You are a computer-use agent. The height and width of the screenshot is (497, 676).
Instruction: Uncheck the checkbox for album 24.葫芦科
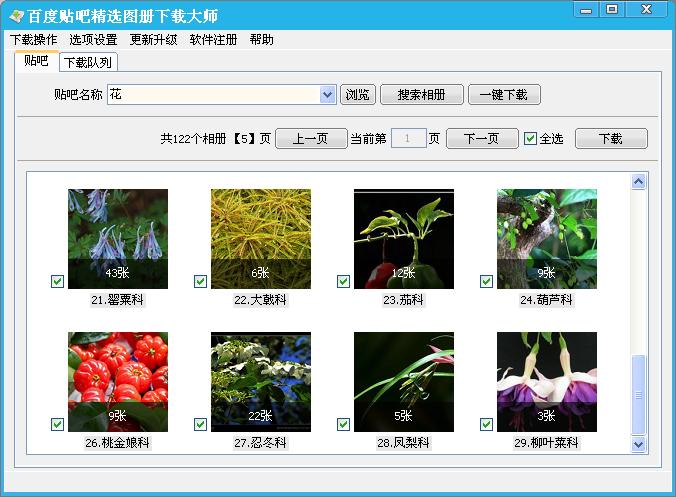tap(486, 281)
